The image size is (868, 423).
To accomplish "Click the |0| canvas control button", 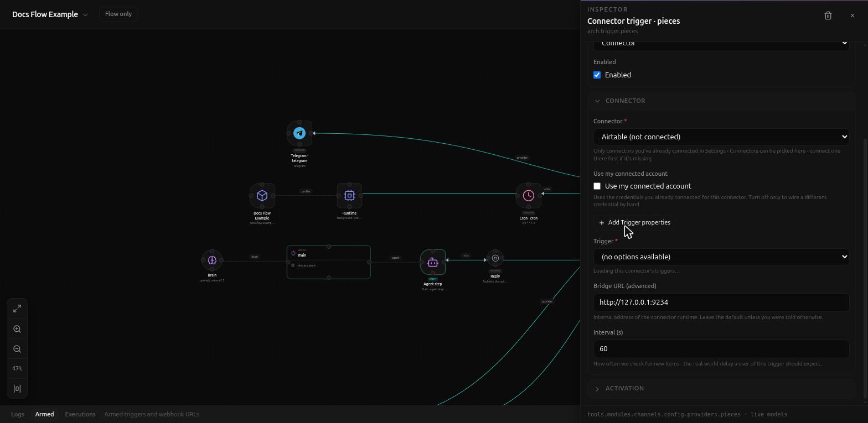I will pos(17,389).
